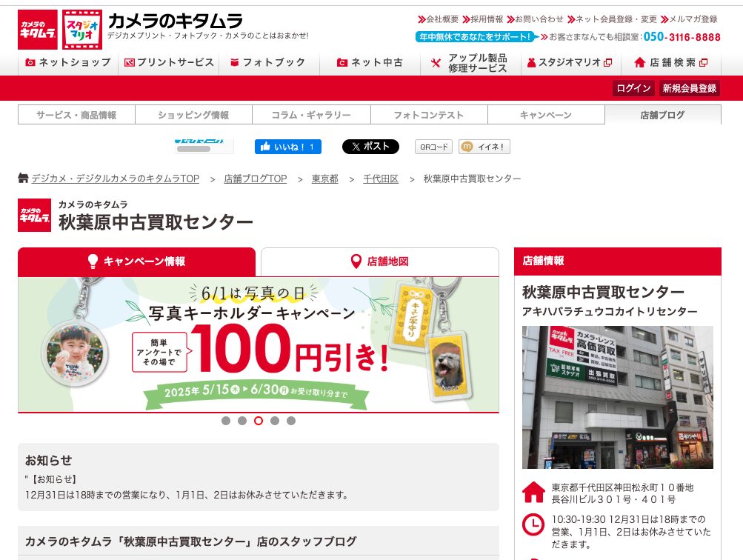Open the 写真キーホルダーキャンペーン banner
This screenshot has width=743, height=560.
click(x=259, y=344)
